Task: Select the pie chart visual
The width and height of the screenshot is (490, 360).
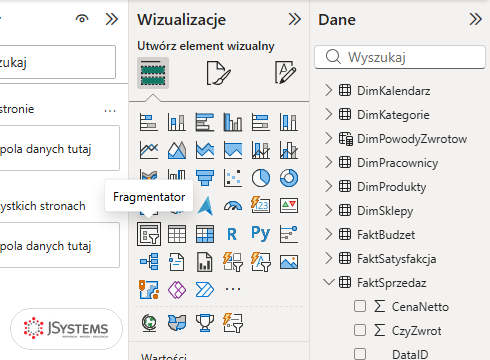Action: pyautogui.click(x=261, y=178)
